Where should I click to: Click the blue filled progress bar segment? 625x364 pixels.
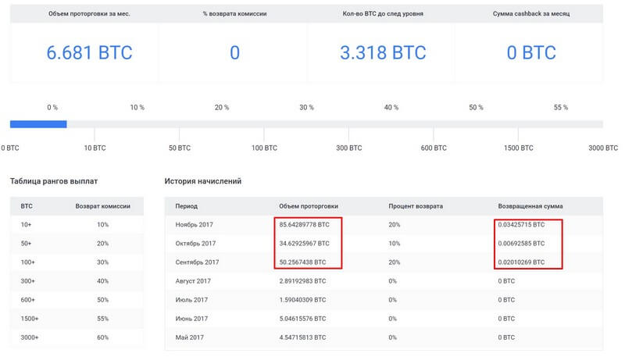pyautogui.click(x=37, y=123)
